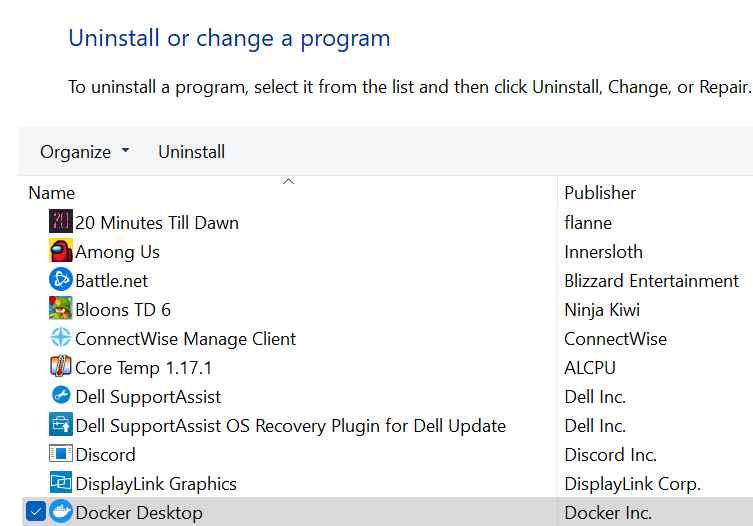The height and width of the screenshot is (526, 753).
Task: Select the Battle.net icon
Action: 61,280
